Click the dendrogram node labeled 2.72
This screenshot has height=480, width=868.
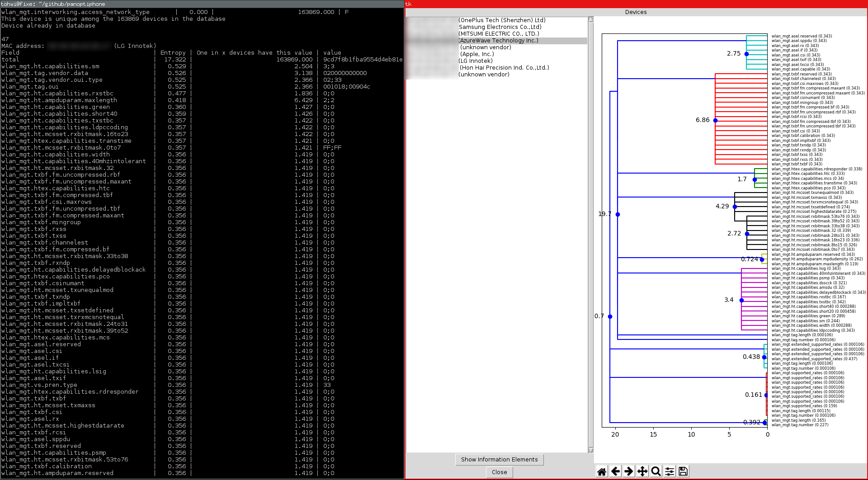pos(747,234)
